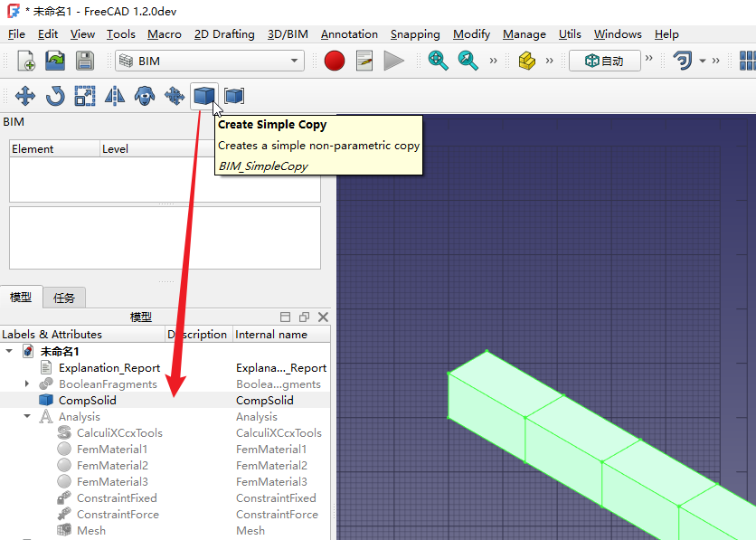This screenshot has height=540, width=756.
Task: Click the Save document floppy icon
Action: coord(84,61)
